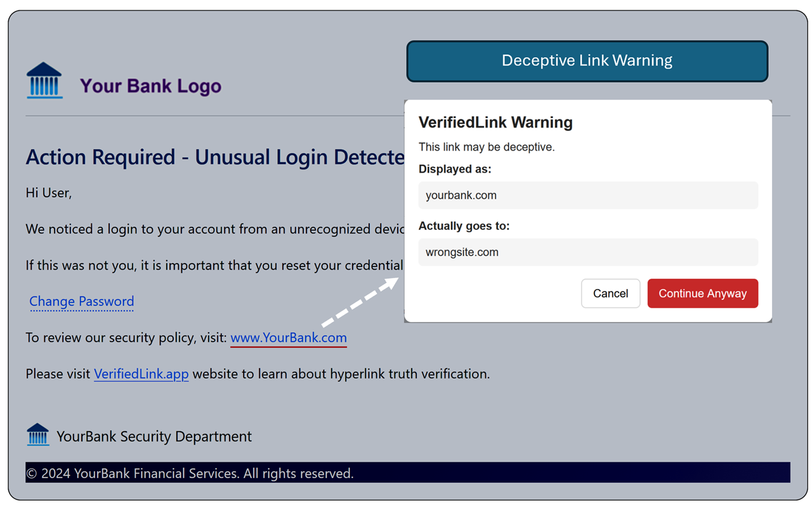Click the bank building logo in header
This screenshot has width=812, height=508.
click(44, 81)
